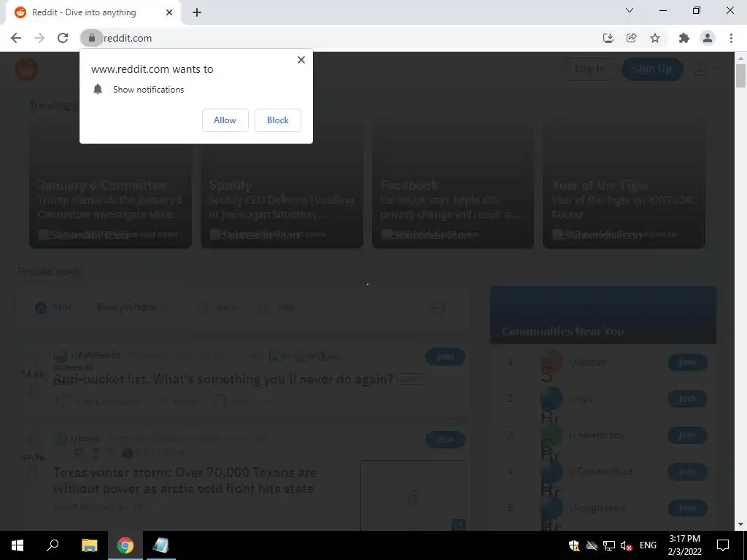Join the r/longisland community
This screenshot has height=560, width=747.
(x=687, y=508)
